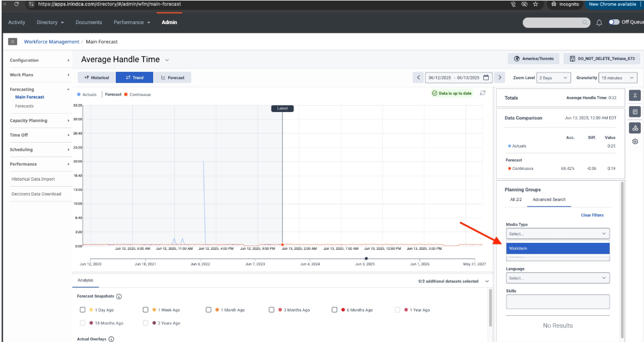Open the Directory menu
644x342 pixels.
click(x=50, y=23)
